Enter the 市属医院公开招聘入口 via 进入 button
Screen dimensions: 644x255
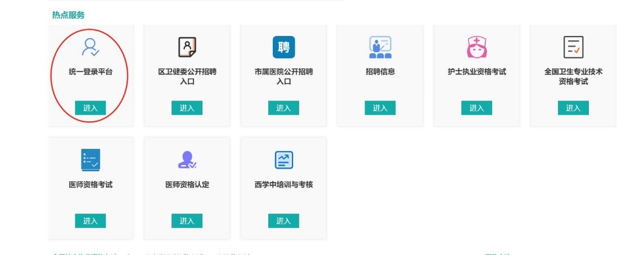coord(283,108)
